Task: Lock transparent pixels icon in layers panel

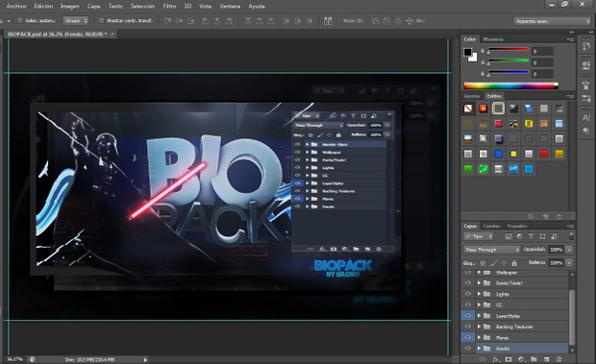Action: (x=483, y=263)
